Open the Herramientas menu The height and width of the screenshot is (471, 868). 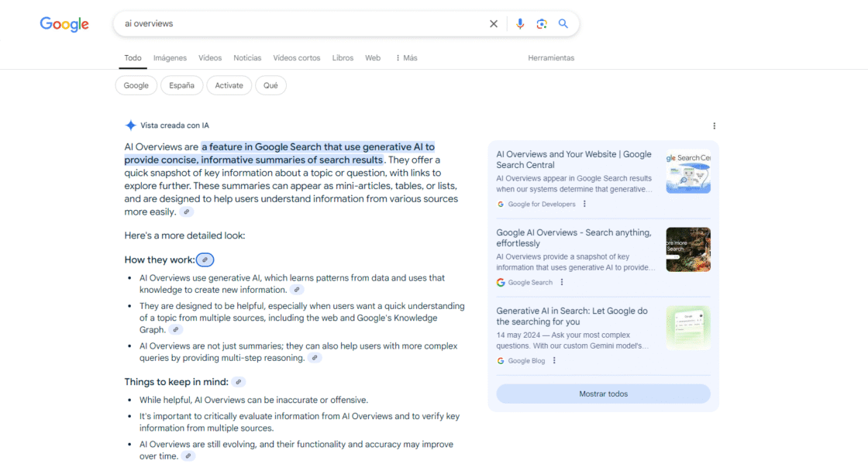point(551,57)
